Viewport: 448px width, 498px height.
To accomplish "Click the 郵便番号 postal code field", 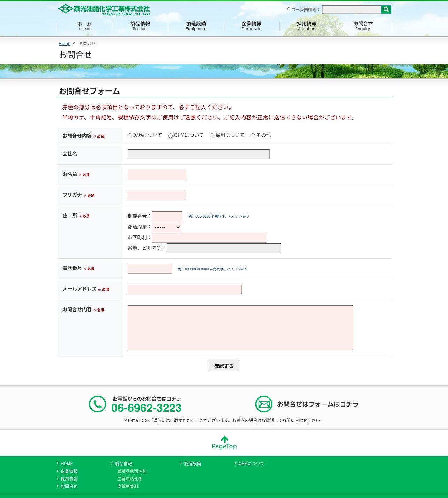I will tap(167, 216).
